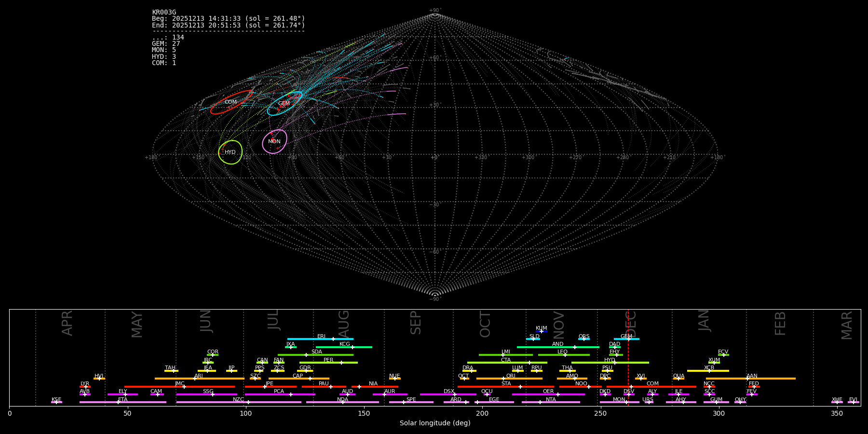This screenshot has height=434, width=868.
Task: Click the ERI shower bar label
Action: [321, 337]
